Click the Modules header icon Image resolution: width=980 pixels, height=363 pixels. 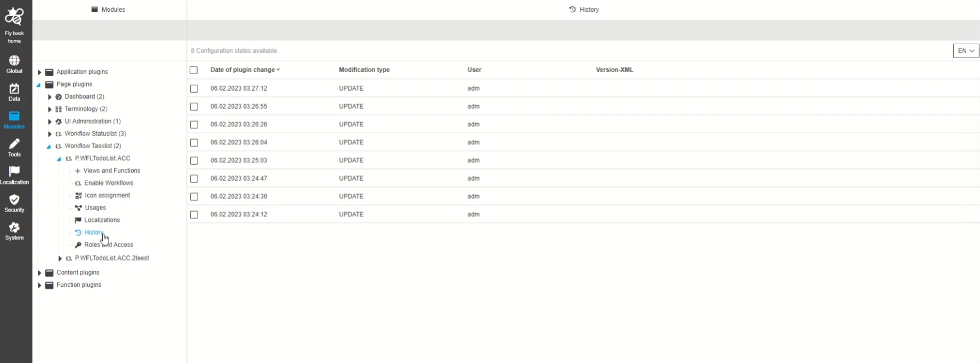pyautogui.click(x=94, y=10)
